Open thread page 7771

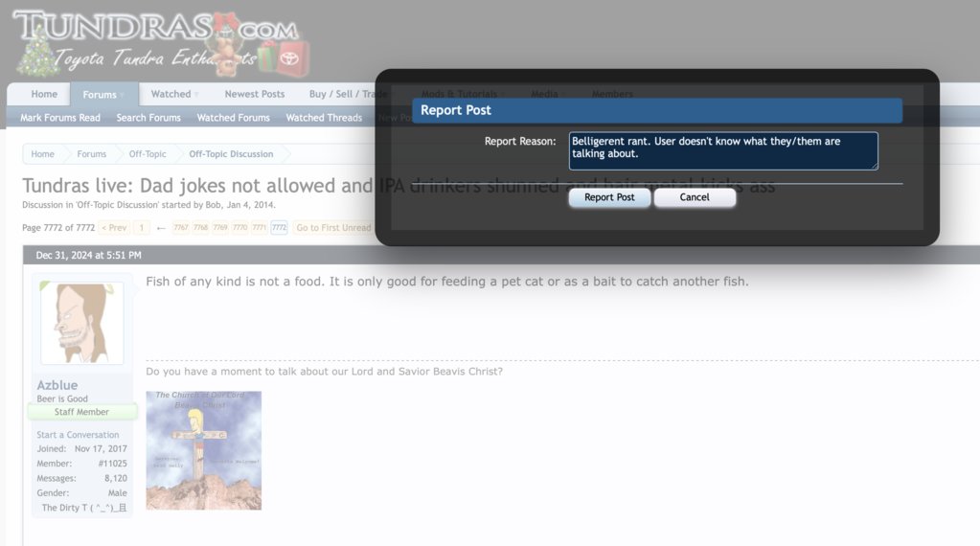(260, 228)
